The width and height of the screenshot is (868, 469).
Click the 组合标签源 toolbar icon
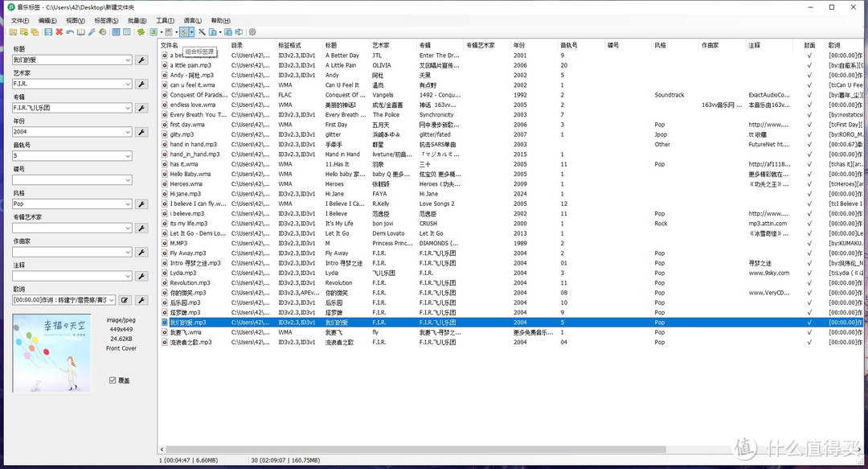coord(184,32)
